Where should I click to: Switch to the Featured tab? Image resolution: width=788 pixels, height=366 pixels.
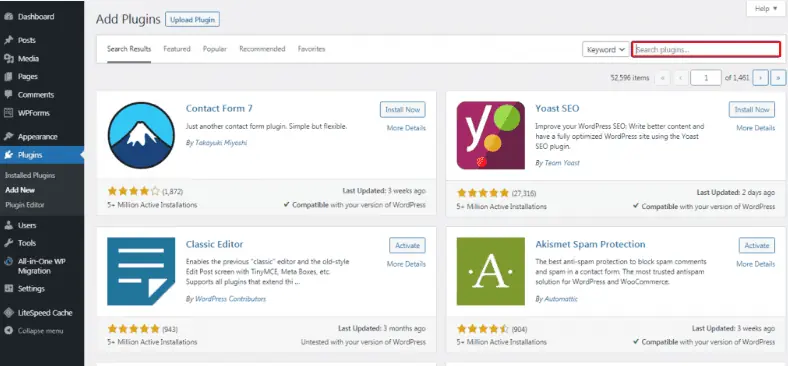[x=177, y=49]
